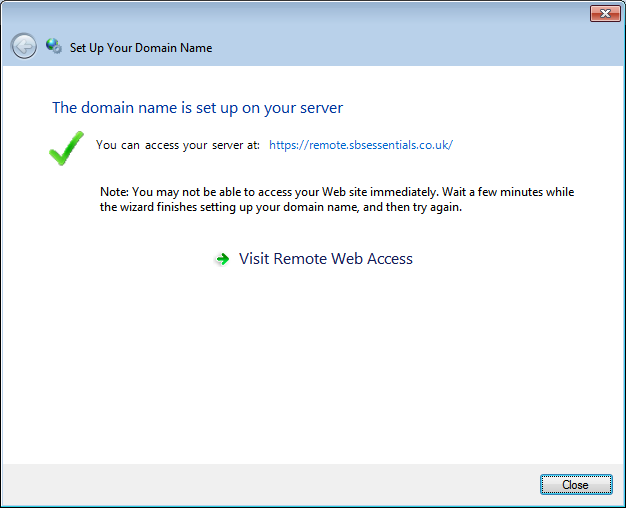The image size is (626, 508).
Task: Close the window with the red X
Action: point(602,13)
